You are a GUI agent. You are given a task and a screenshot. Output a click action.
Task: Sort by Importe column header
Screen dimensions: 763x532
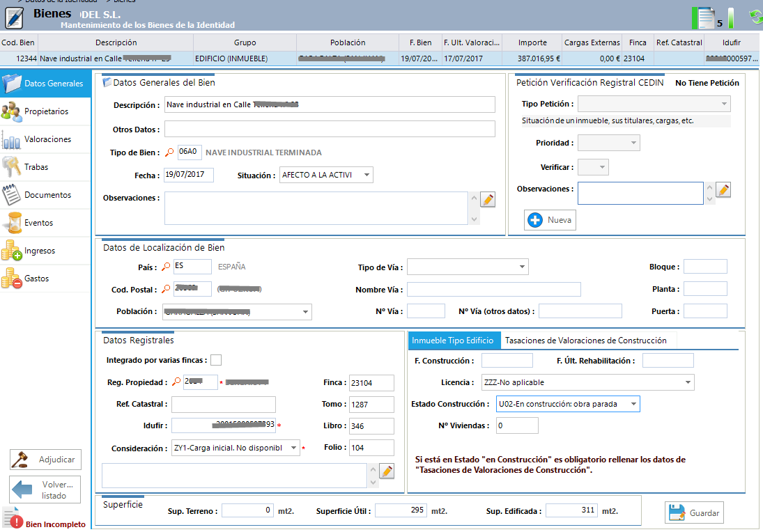coord(532,42)
